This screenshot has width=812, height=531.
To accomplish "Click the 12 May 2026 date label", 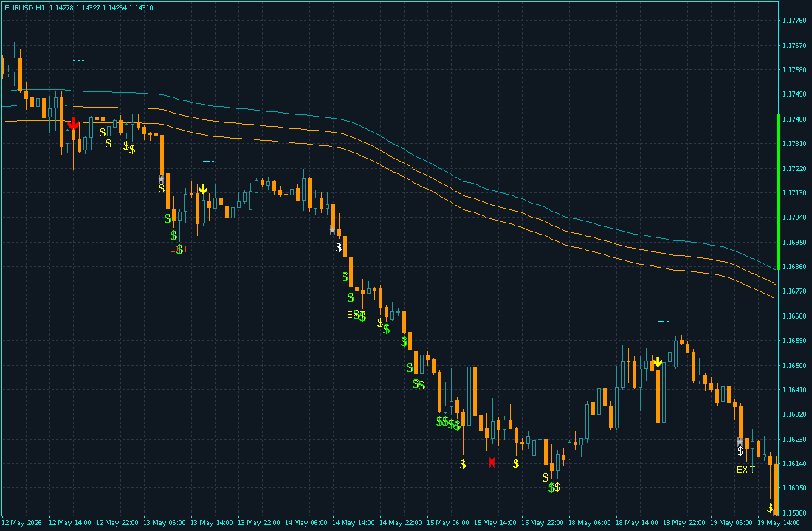I will click(21, 523).
